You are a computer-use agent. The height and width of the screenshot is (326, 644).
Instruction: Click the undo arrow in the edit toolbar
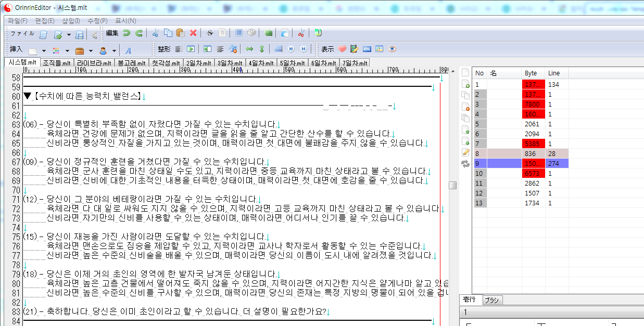pyautogui.click(x=127, y=33)
